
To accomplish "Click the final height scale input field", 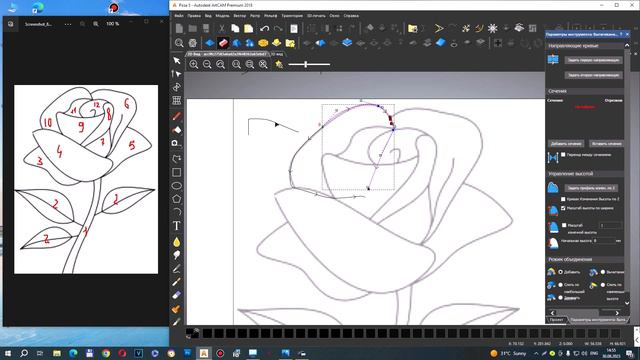I will coord(611,225).
